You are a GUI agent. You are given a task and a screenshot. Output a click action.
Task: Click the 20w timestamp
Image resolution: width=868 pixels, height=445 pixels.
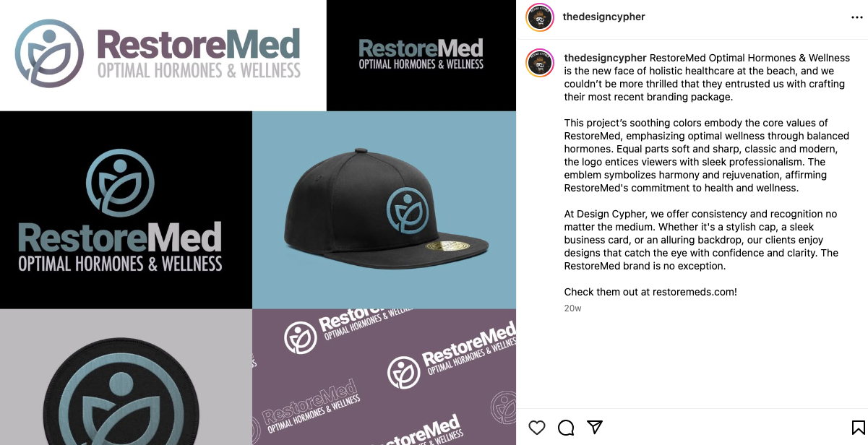572,308
